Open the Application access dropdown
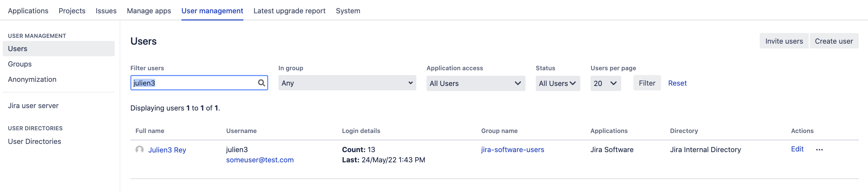The width and height of the screenshot is (868, 192). tap(476, 83)
